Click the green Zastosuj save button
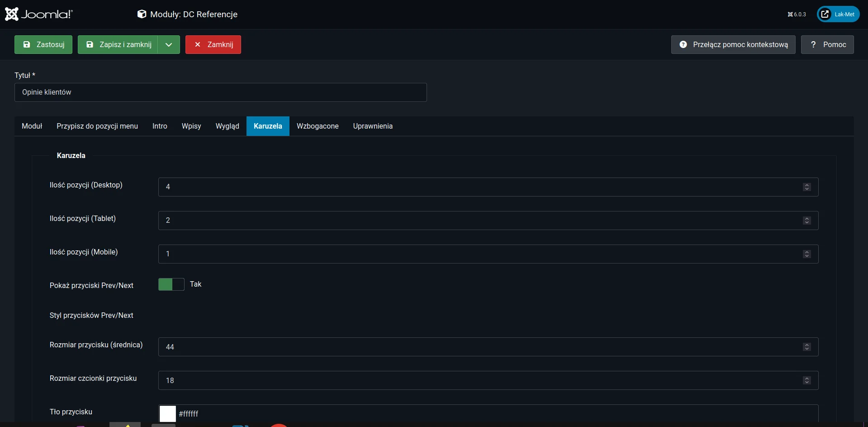Screen dimensions: 868x427 click(x=43, y=44)
